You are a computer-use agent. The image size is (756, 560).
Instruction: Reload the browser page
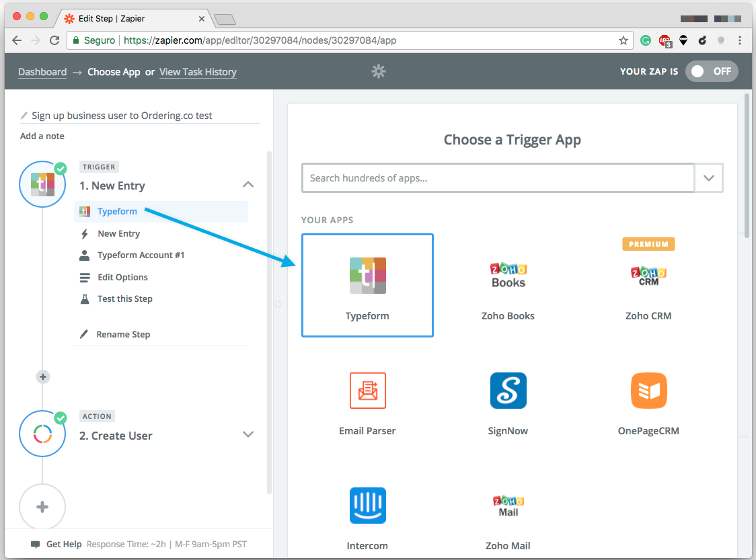(x=54, y=40)
